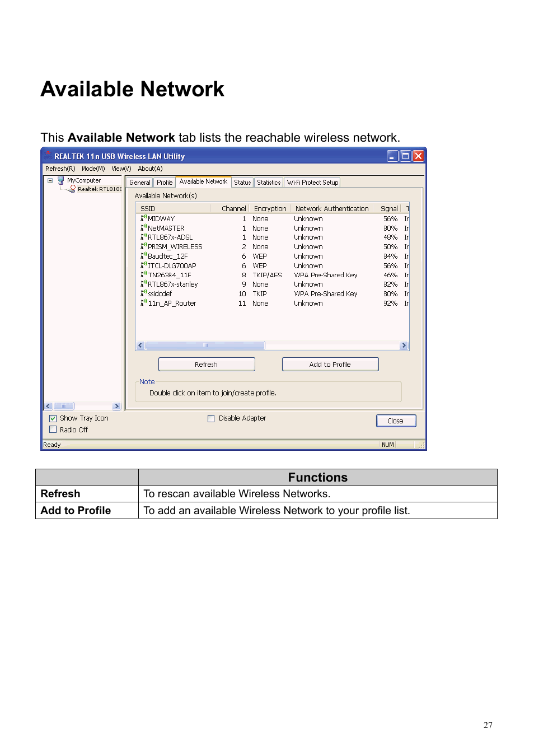Maximize the Realtek utility window

[405, 156]
